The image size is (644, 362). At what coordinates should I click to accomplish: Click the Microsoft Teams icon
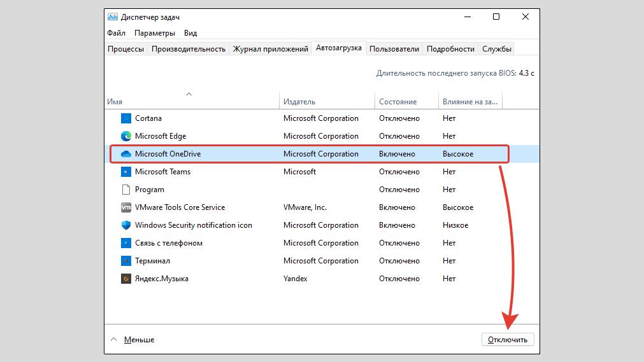(x=125, y=172)
